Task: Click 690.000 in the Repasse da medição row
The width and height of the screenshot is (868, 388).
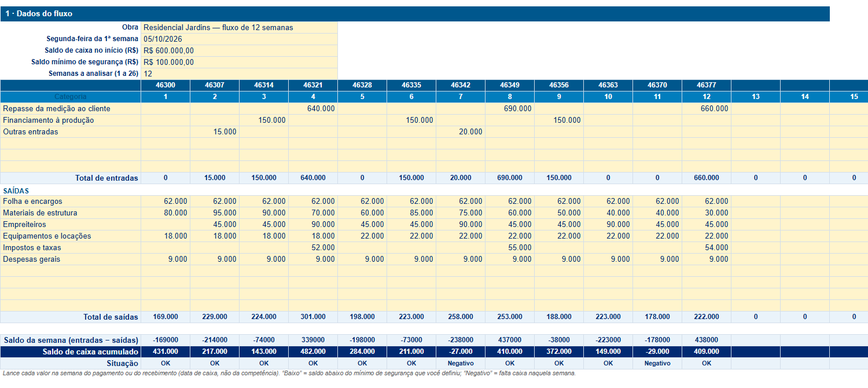Action: [x=510, y=108]
